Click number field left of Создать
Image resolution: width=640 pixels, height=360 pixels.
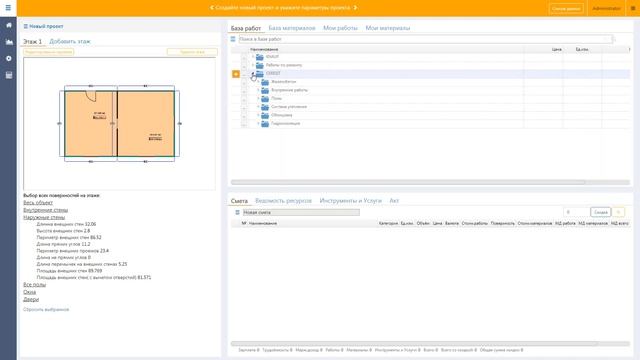click(576, 213)
